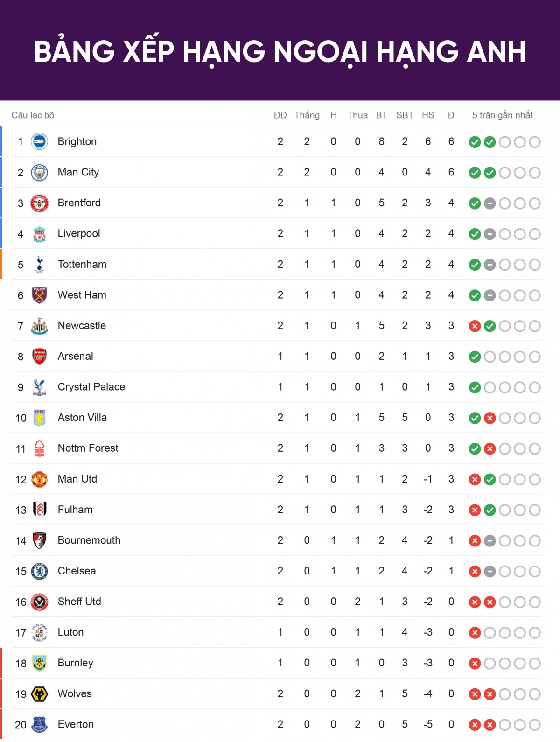Screen dimensions: 560x742
Task: Click Newcastle's red loss form indicator
Action: coord(475,326)
